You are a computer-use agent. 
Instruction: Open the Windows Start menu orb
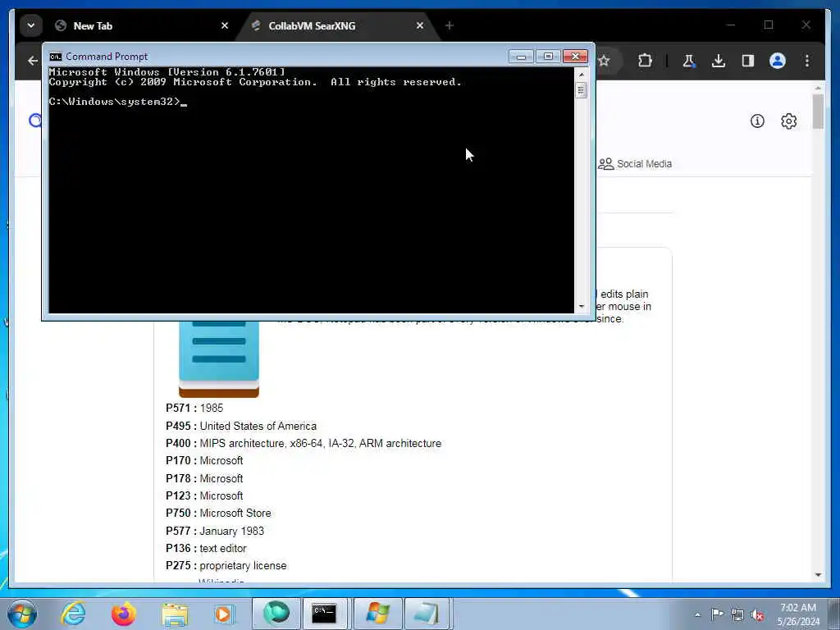pos(22,614)
